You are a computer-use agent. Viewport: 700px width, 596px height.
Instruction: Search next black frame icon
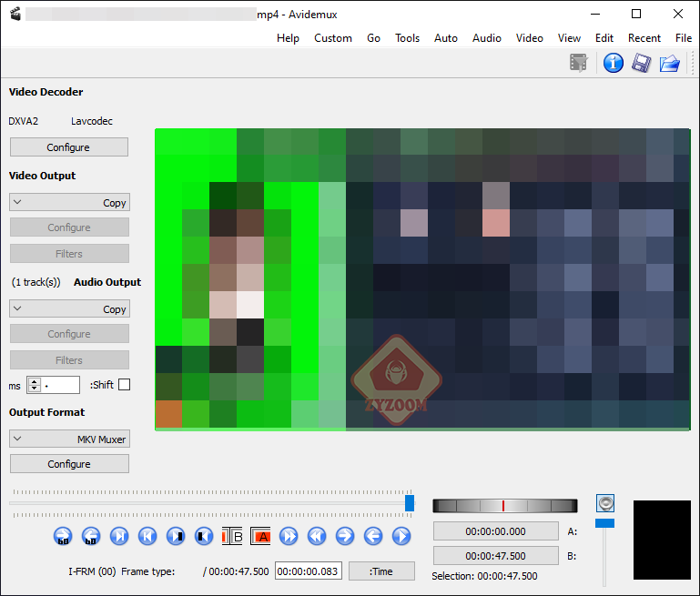pyautogui.click(x=176, y=536)
